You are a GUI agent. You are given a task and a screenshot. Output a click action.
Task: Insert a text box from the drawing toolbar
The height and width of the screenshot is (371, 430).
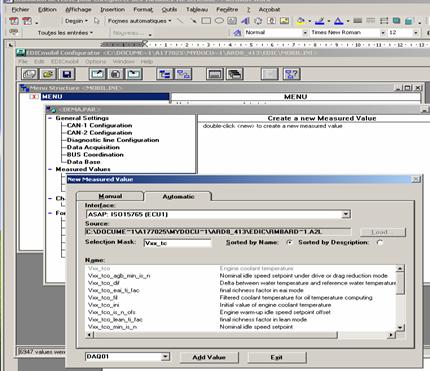click(x=232, y=21)
